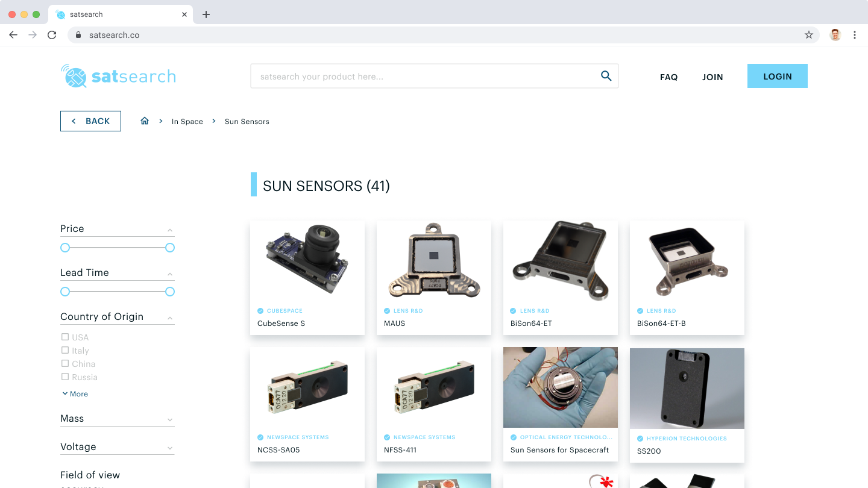868x488 pixels.
Task: Expand the Mass filter section
Action: pyautogui.click(x=170, y=419)
